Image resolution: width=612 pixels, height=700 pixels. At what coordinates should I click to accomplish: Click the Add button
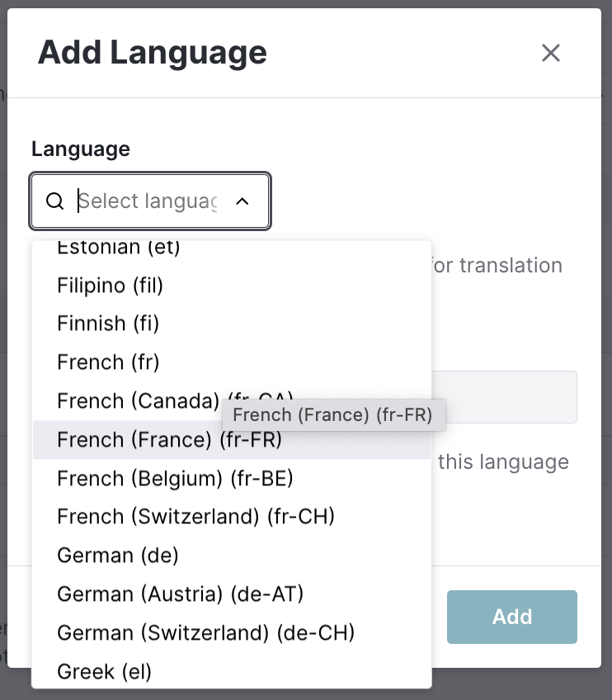(512, 617)
